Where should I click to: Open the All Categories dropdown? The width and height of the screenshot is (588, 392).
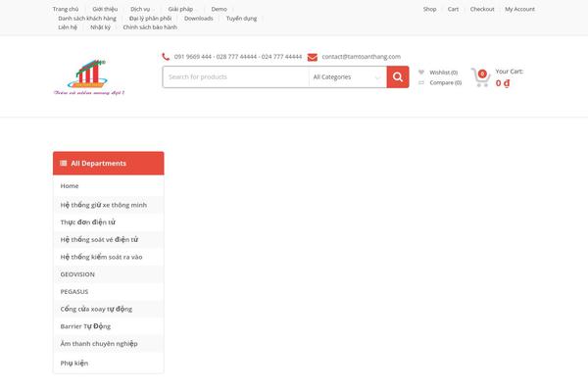(x=347, y=76)
